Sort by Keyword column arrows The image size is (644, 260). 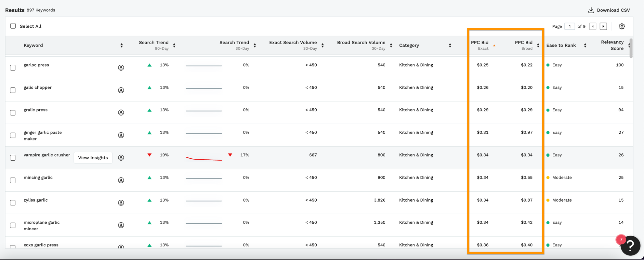[121, 45]
